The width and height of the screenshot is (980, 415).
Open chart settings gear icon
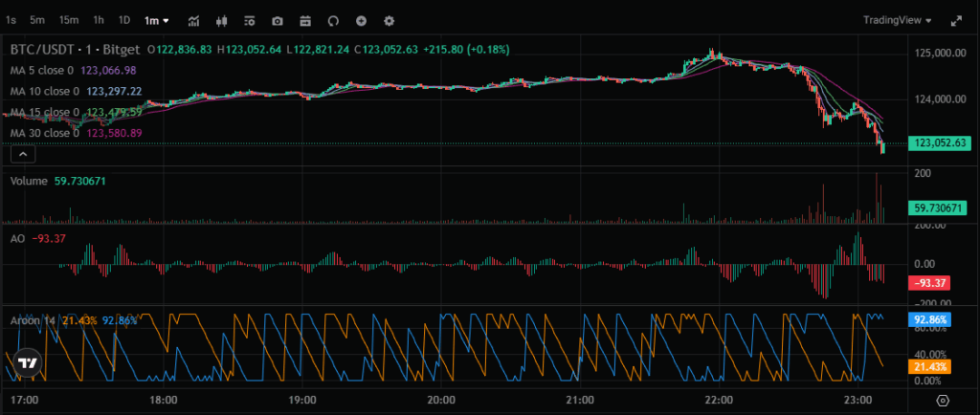pos(389,20)
